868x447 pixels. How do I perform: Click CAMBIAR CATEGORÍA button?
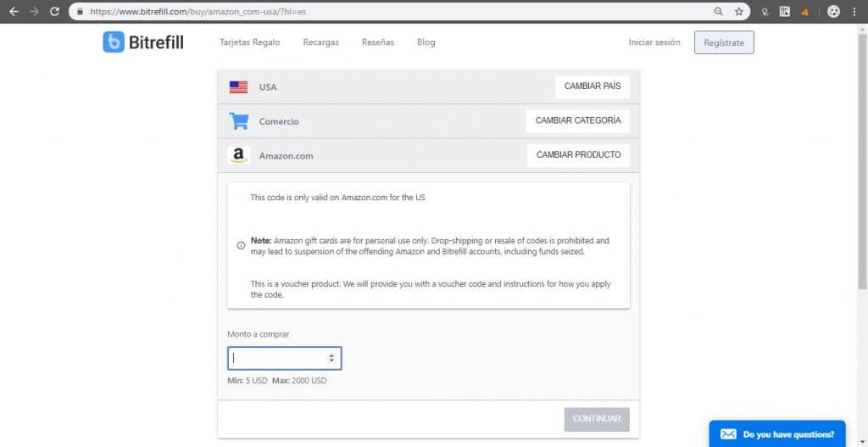(578, 120)
